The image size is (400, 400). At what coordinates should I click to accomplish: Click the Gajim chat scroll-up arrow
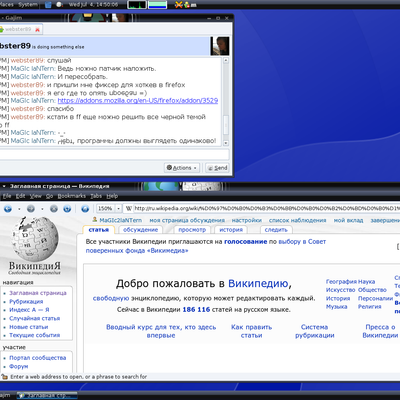tap(226, 61)
